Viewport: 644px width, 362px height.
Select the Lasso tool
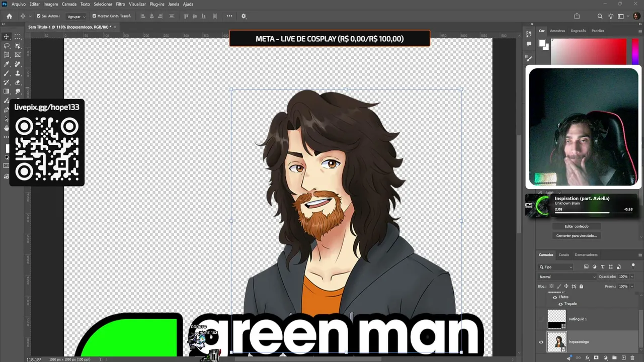(7, 46)
